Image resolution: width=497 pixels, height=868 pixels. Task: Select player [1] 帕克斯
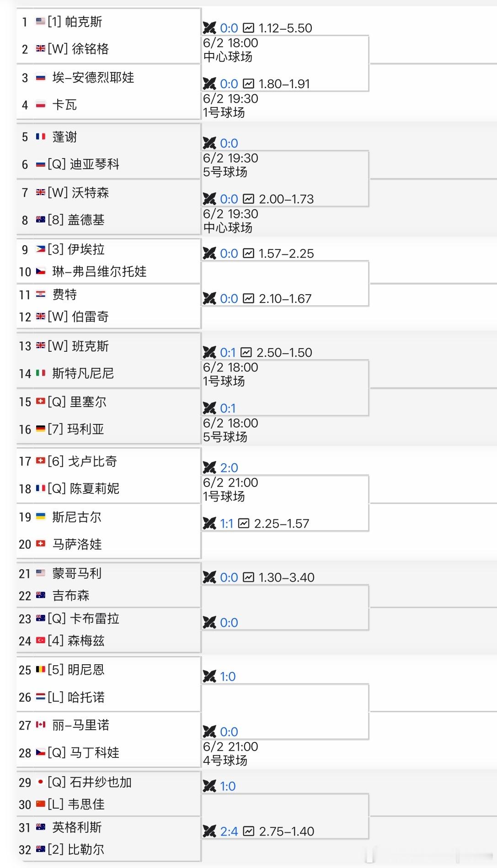pyautogui.click(x=75, y=21)
